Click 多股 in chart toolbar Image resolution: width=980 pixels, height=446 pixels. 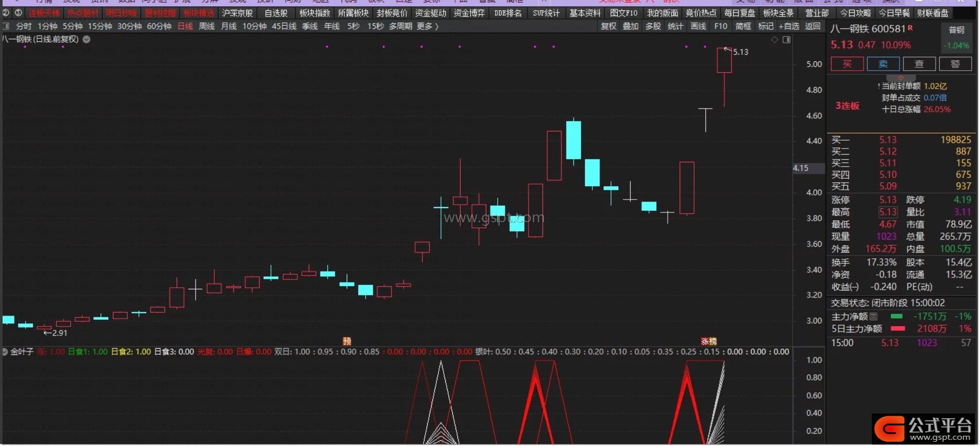tap(653, 26)
